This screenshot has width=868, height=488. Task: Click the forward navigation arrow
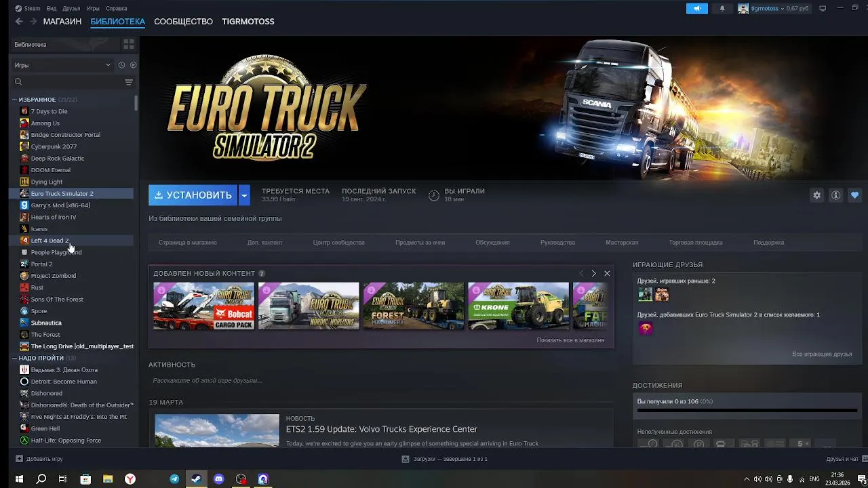(x=33, y=22)
